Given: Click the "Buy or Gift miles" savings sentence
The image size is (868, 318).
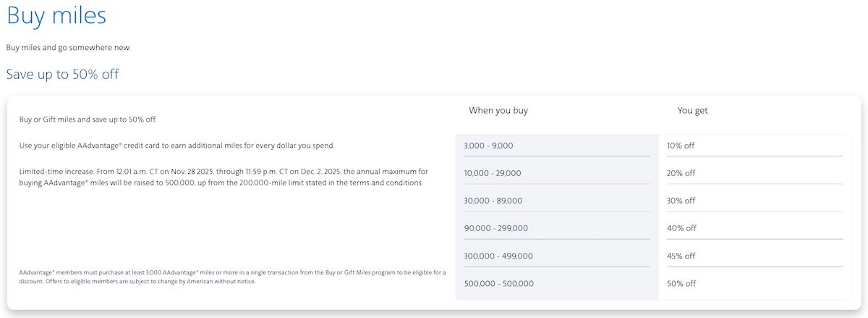Looking at the screenshot, I should coord(88,119).
